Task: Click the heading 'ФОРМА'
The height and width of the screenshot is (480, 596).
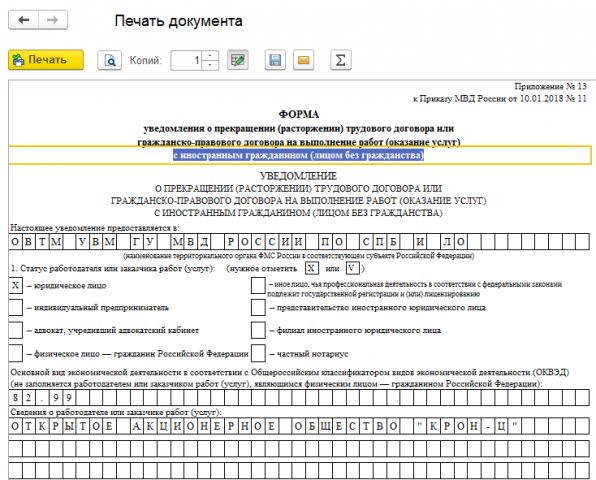Action: point(299,114)
